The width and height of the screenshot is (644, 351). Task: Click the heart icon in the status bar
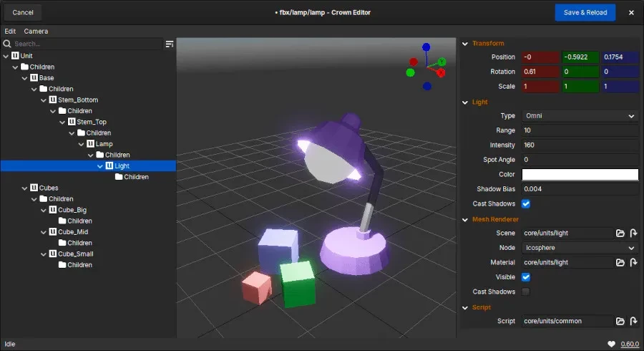pos(611,344)
